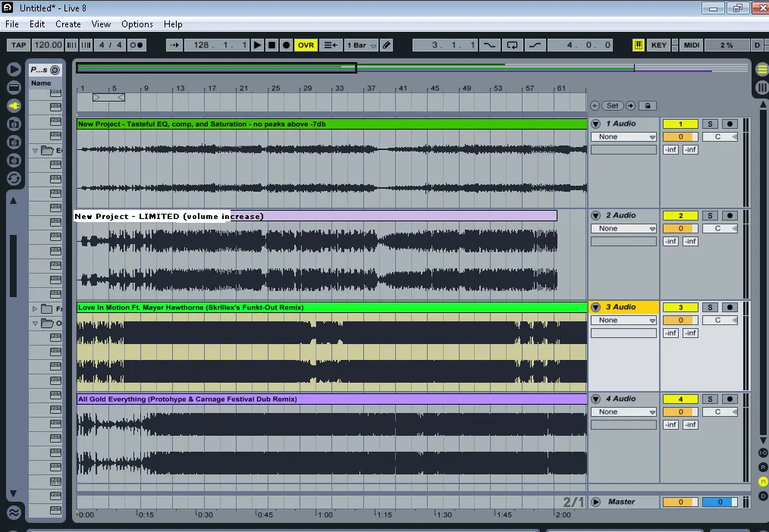
Task: Click the loop brace in the ruler
Action: [108, 98]
